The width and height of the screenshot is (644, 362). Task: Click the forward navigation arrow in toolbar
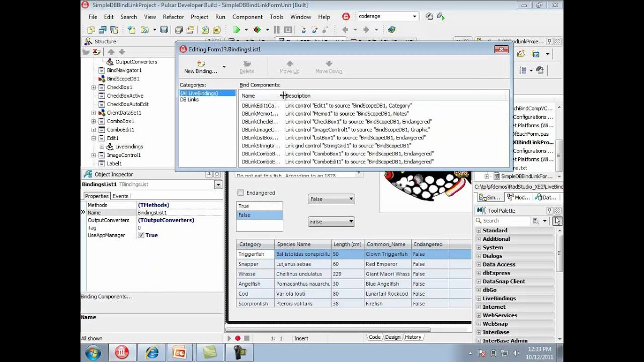pyautogui.click(x=366, y=30)
